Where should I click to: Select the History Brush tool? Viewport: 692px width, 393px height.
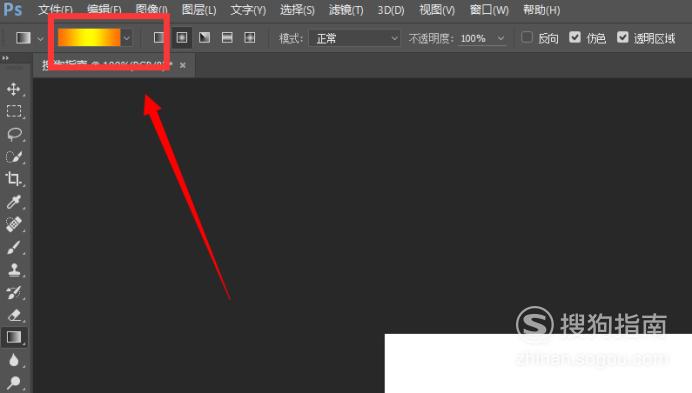pyautogui.click(x=14, y=292)
